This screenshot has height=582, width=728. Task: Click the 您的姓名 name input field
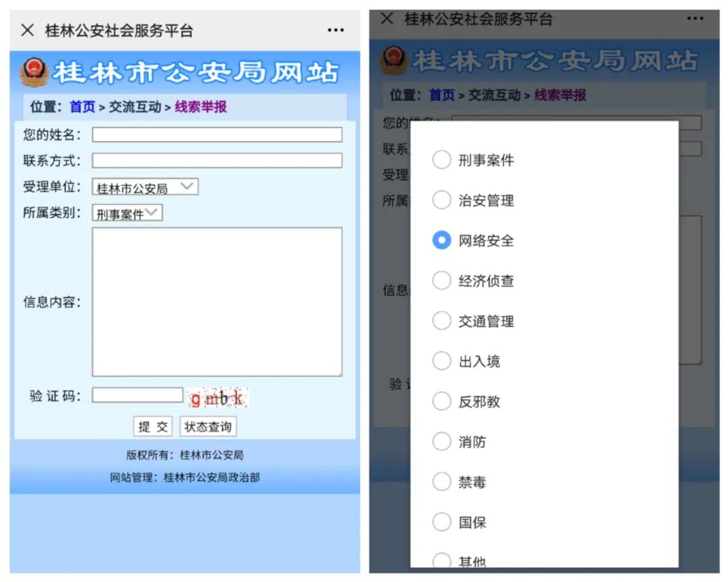coord(217,134)
